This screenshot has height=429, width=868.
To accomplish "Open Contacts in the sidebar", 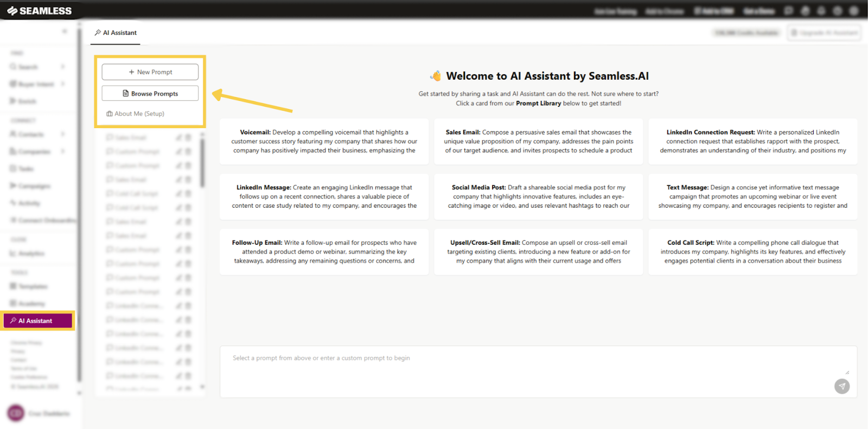I will pyautogui.click(x=27, y=134).
